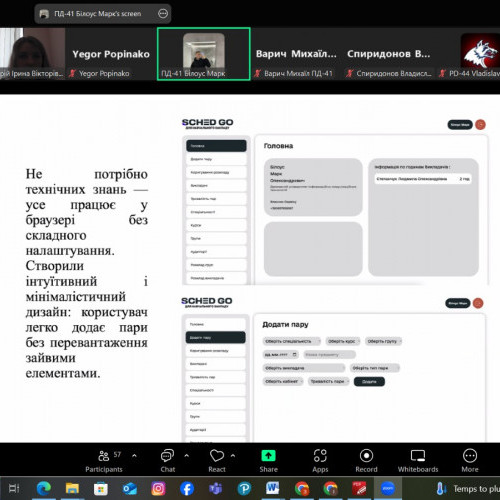Open the Temps weather widget in the taskbar
Image resolution: width=500 pixels, height=500 pixels.
(x=468, y=489)
